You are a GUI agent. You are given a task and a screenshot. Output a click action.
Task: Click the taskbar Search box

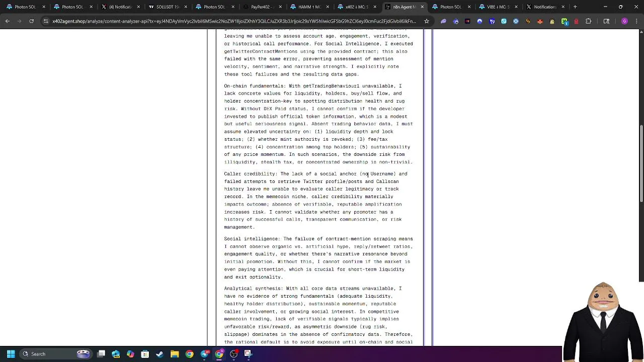(56, 354)
